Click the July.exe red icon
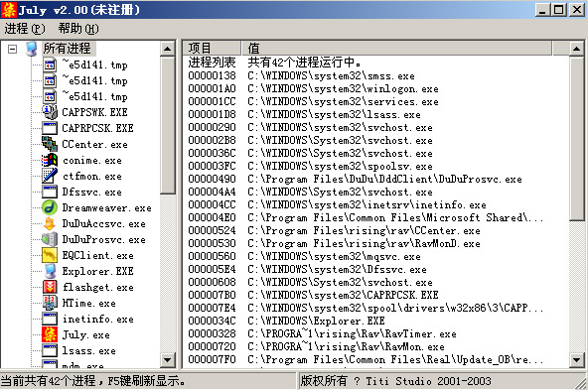Screen dimensions: 588x390 [x=50, y=334]
